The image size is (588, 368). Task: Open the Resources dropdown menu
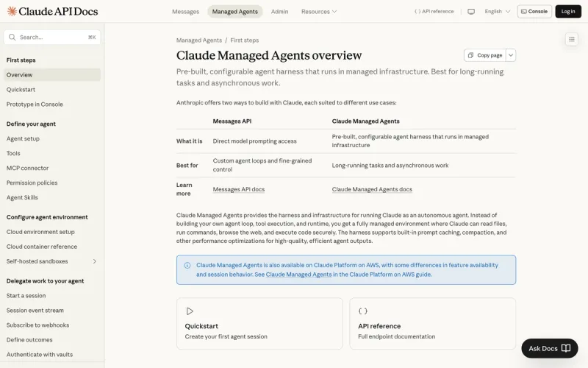tap(319, 12)
